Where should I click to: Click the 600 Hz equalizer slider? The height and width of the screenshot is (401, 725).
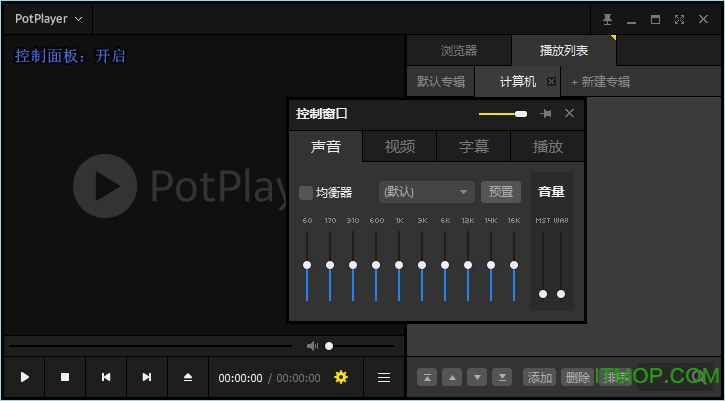coord(376,265)
